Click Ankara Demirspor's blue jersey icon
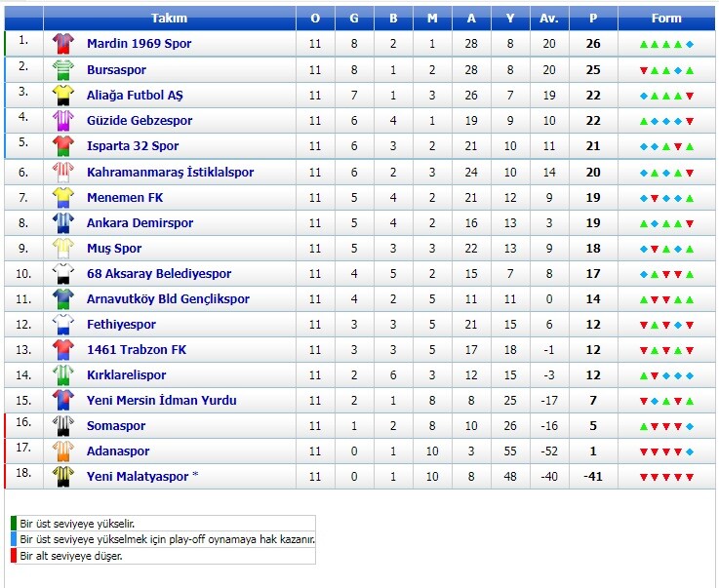 pos(62,222)
